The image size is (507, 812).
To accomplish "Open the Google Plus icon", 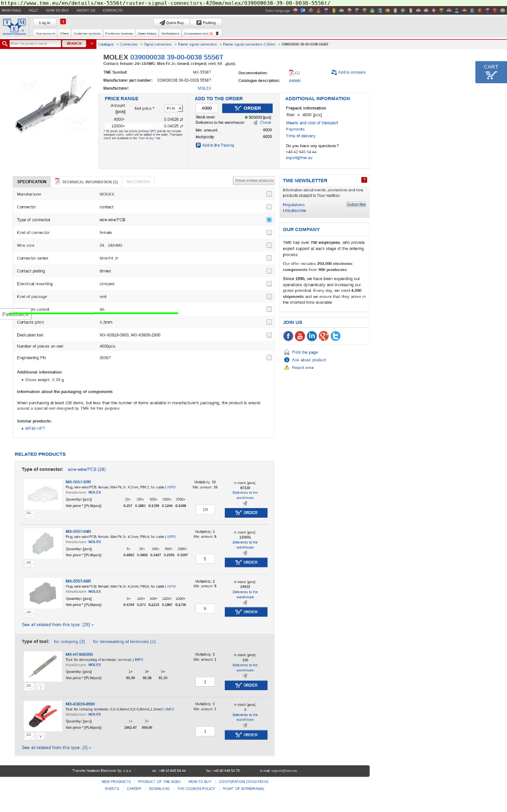I will coord(324,336).
